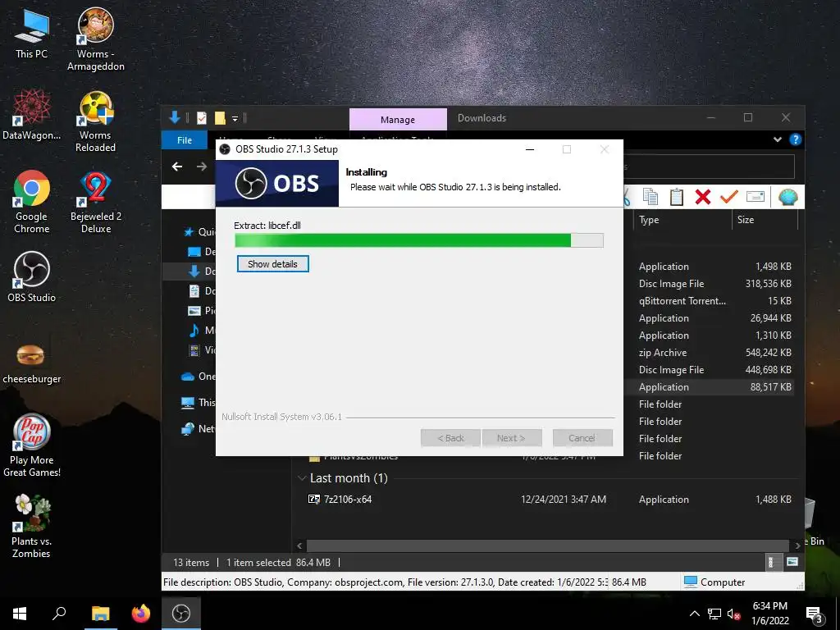This screenshot has width=840, height=630.
Task: Click the blue down-arrow icon in Explorer title bar
Action: coord(175,117)
